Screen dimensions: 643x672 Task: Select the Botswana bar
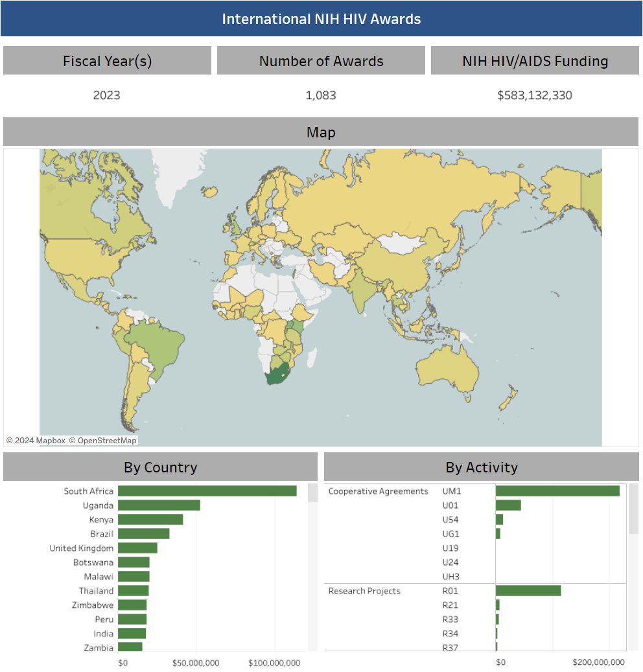(134, 562)
